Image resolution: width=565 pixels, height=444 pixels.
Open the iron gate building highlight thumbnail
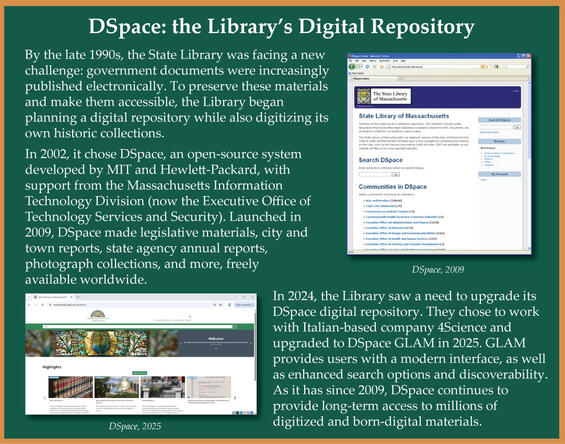click(163, 387)
